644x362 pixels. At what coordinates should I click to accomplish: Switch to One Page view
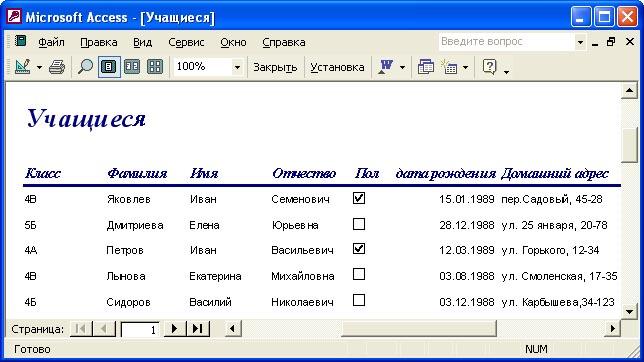click(x=109, y=67)
